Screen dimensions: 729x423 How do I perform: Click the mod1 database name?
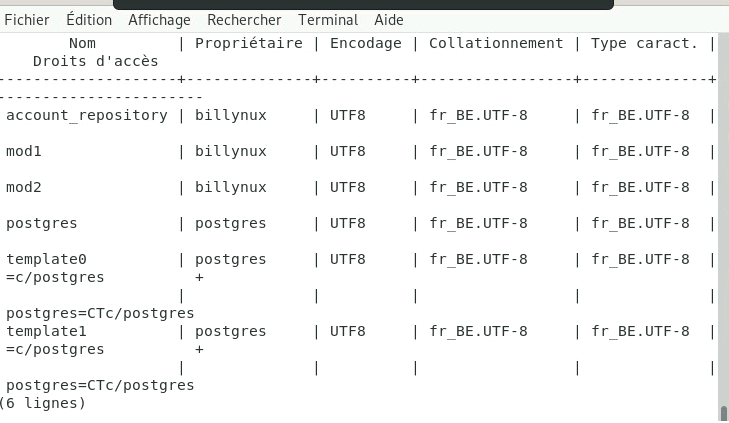[x=24, y=151]
